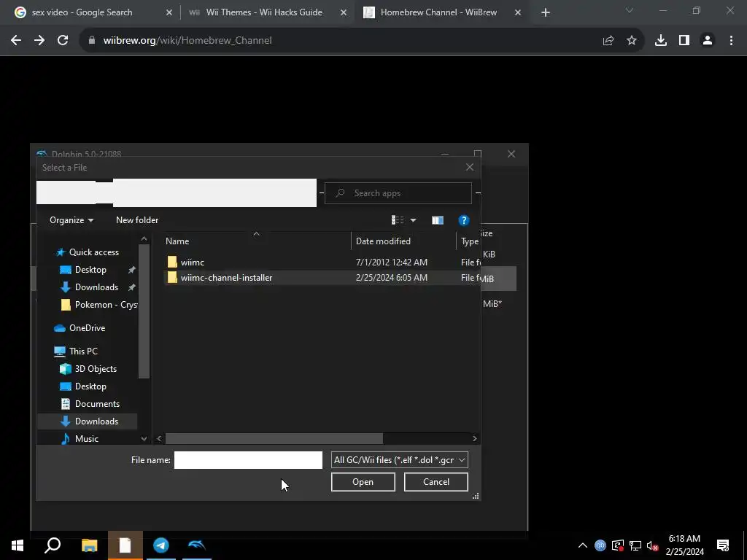
Task: Bookmark this page with the star icon
Action: [632, 41]
